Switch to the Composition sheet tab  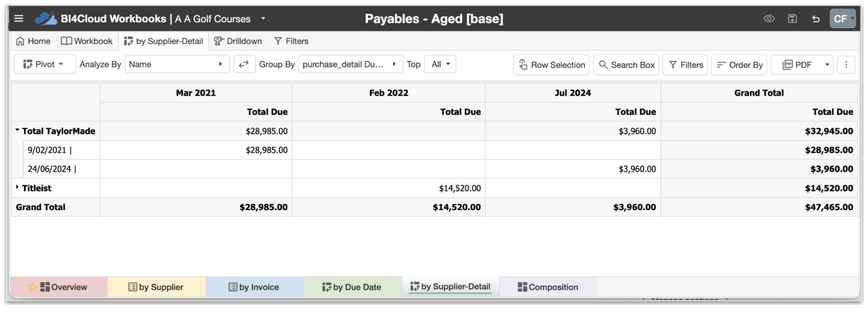(x=548, y=287)
